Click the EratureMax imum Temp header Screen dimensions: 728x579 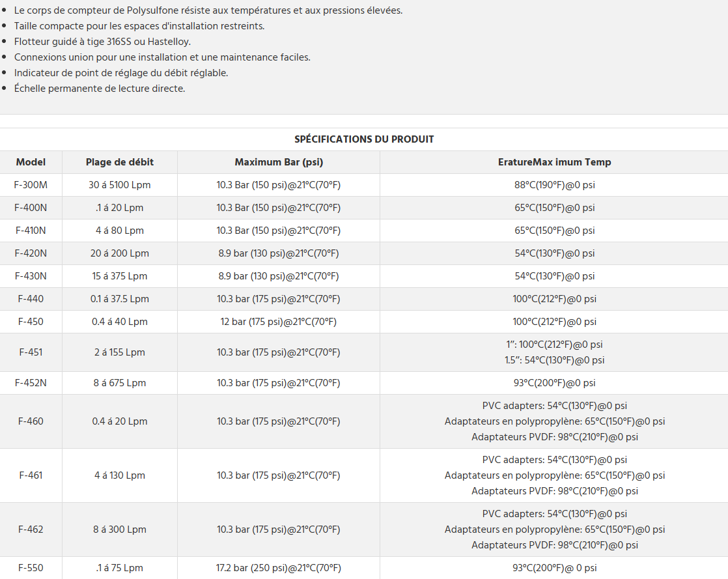554,162
